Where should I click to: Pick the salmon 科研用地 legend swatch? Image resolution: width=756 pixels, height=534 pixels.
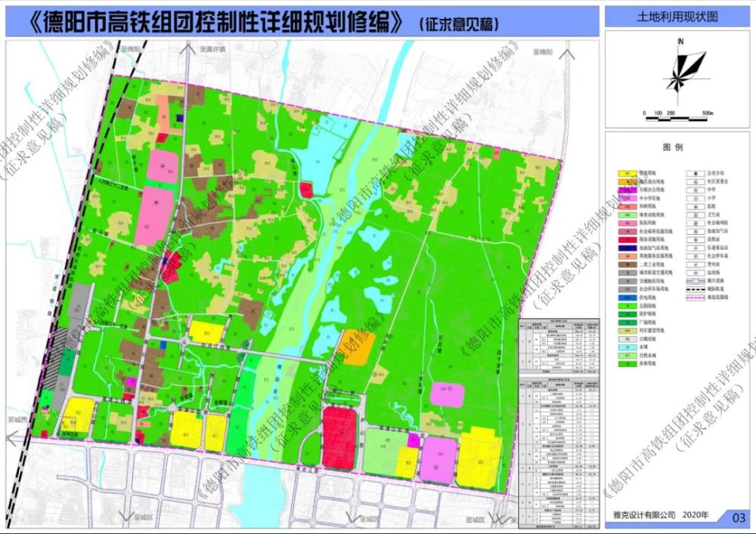627,206
